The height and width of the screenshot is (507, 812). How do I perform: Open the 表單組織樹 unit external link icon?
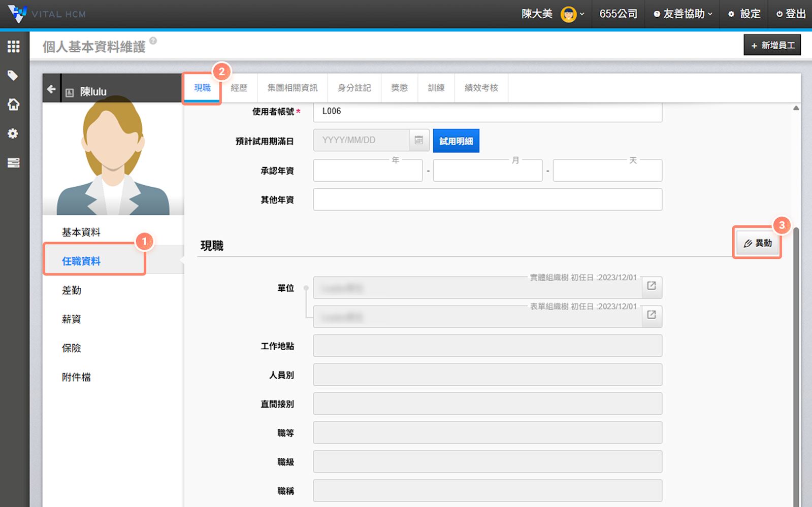tap(652, 315)
